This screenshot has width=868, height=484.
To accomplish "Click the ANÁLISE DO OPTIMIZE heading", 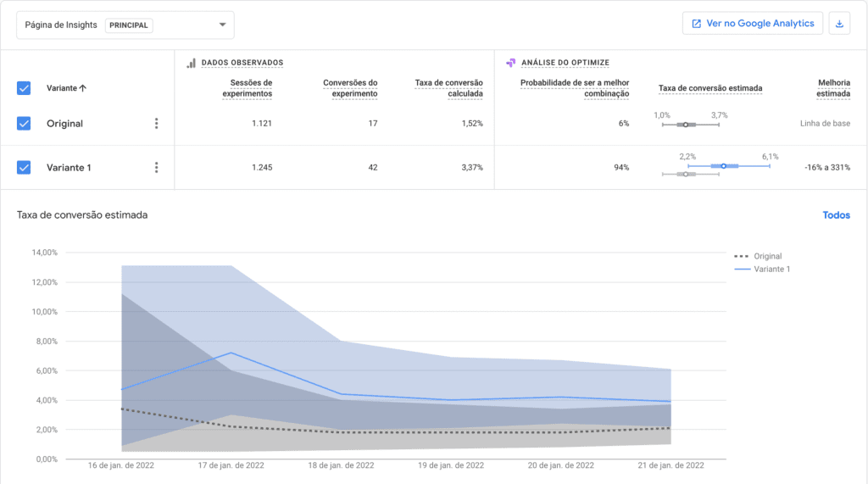I will pos(565,63).
